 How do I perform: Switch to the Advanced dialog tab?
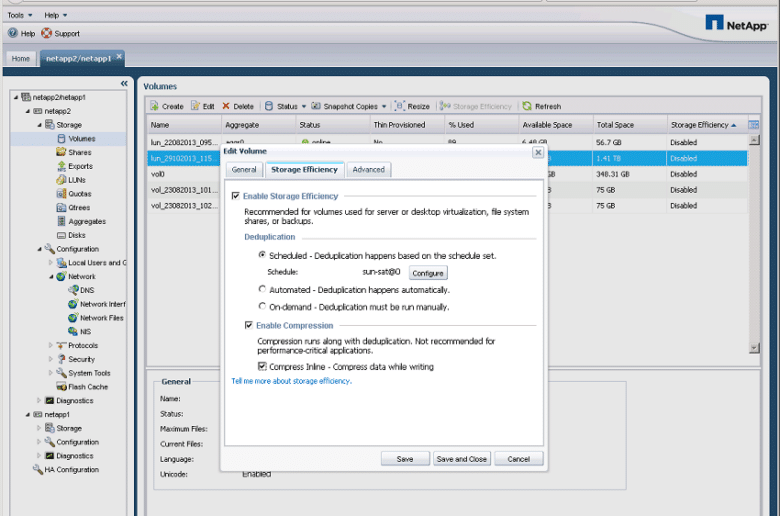coord(369,170)
